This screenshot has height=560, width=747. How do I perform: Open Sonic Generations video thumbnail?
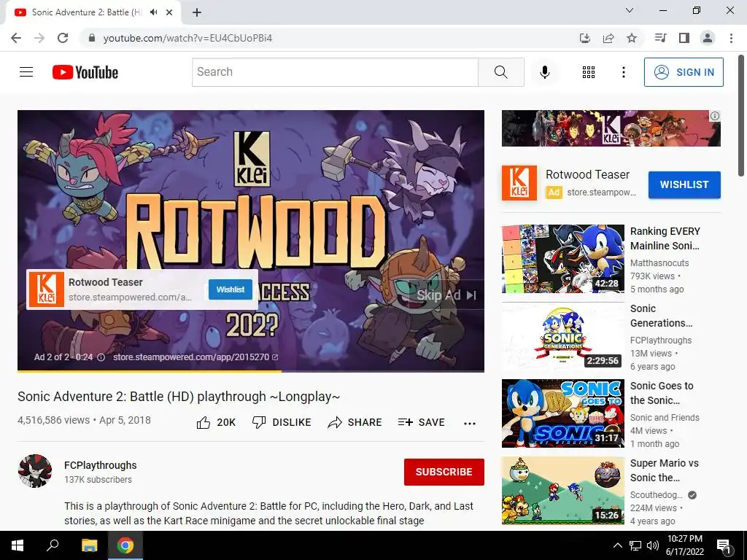(x=562, y=336)
